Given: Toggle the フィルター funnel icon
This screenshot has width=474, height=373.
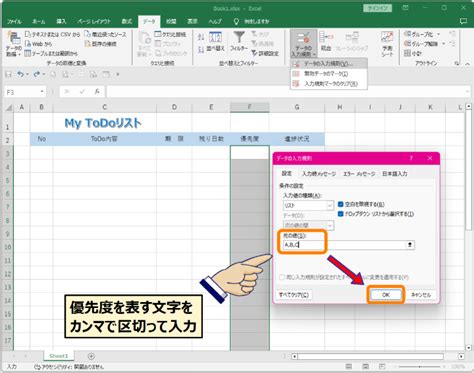Looking at the screenshot, I should 239,42.
